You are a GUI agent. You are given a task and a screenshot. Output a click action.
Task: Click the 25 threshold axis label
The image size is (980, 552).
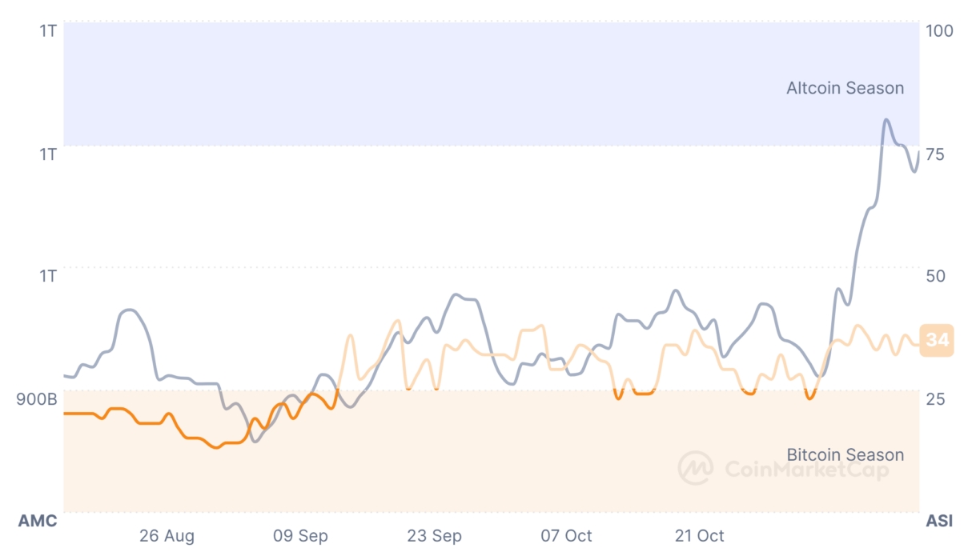coord(935,398)
